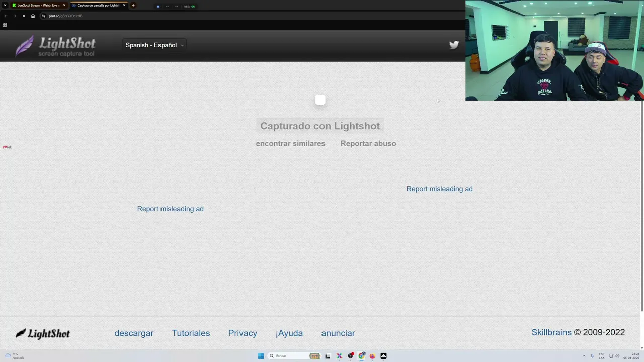The image size is (644, 362).
Task: Open the Firefox taskbar icon
Action: click(x=372, y=356)
